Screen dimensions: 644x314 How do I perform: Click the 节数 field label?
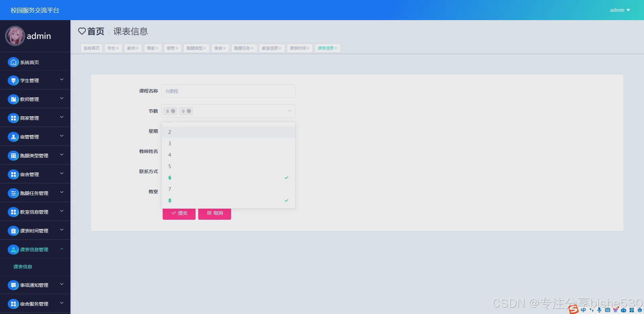pos(153,111)
